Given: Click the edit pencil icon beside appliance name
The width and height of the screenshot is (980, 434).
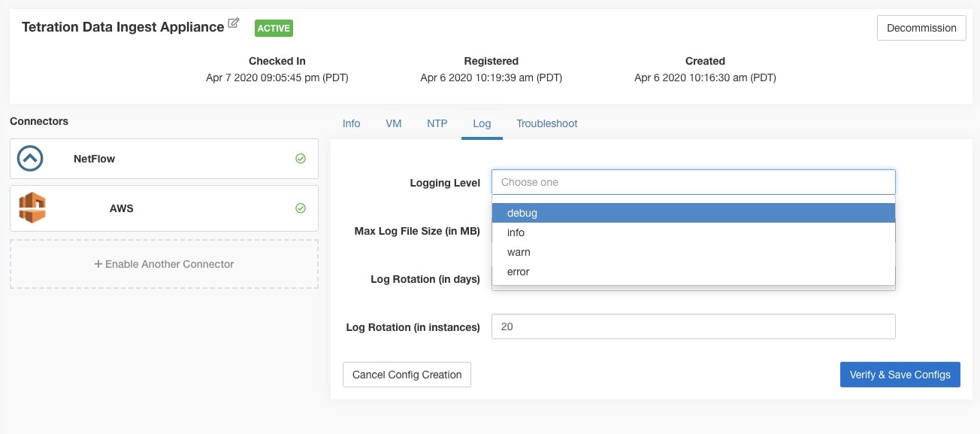Looking at the screenshot, I should pos(234,23).
